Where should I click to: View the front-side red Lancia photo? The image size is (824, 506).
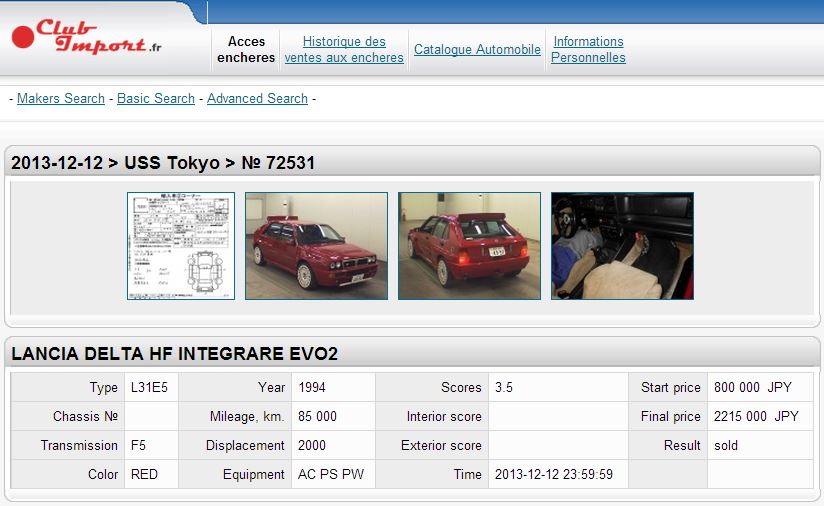(x=316, y=246)
